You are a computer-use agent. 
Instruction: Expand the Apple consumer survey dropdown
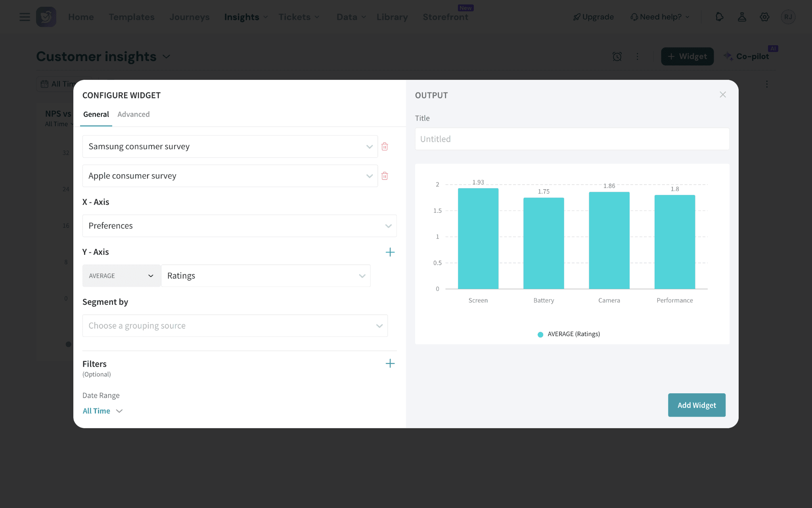230,176
